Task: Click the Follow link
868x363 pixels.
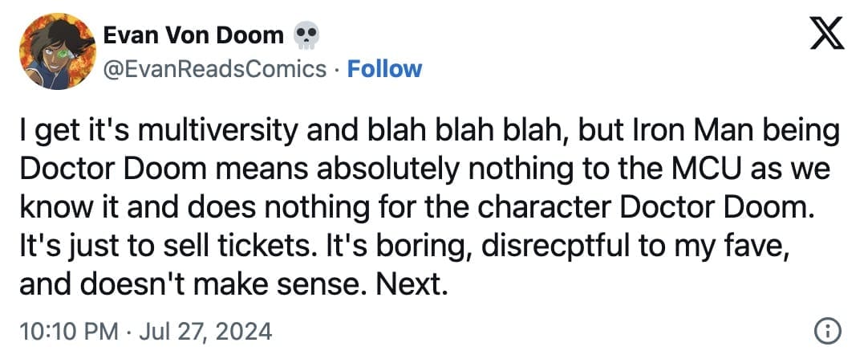Action: [x=384, y=68]
